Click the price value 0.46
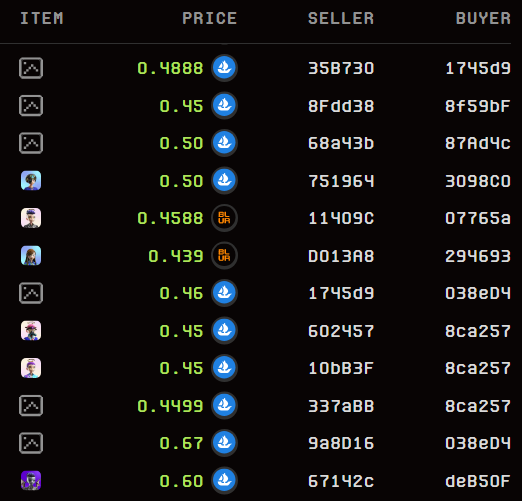 pos(181,293)
